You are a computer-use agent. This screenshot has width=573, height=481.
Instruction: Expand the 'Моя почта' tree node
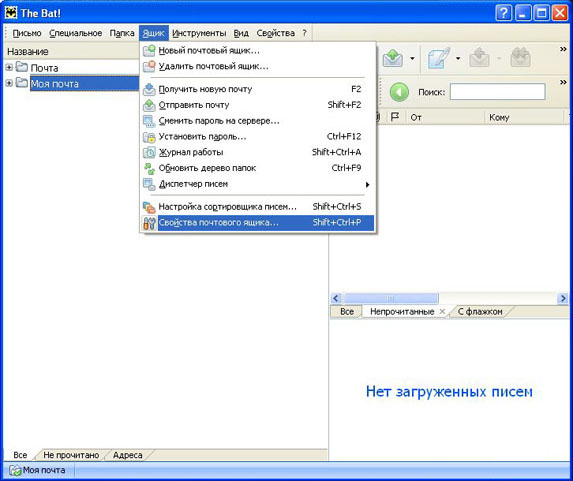(9, 83)
